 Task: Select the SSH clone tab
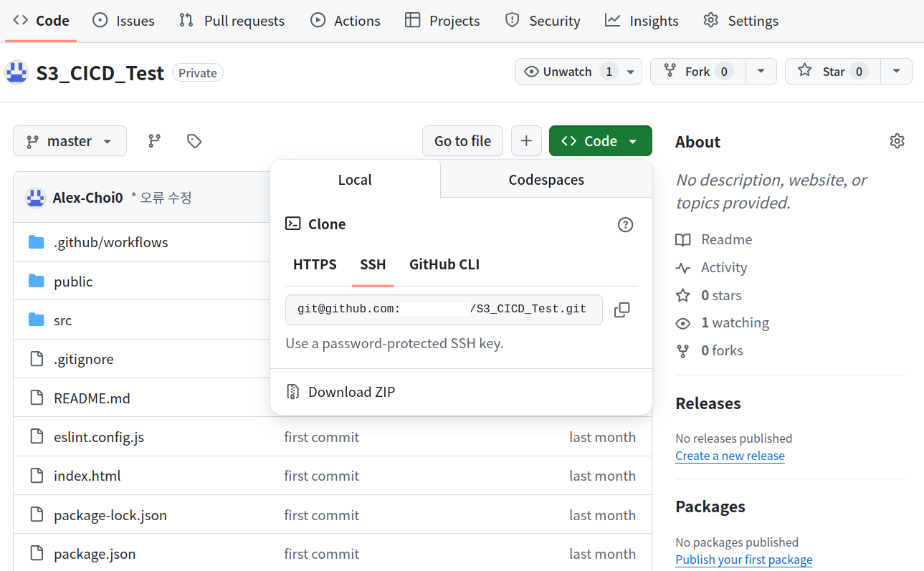coord(373,264)
